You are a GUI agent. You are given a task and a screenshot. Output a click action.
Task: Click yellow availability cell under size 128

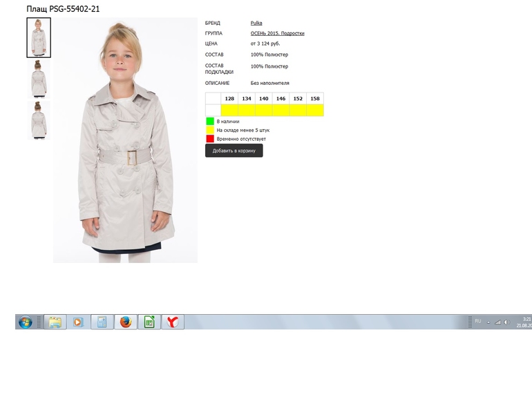point(229,110)
